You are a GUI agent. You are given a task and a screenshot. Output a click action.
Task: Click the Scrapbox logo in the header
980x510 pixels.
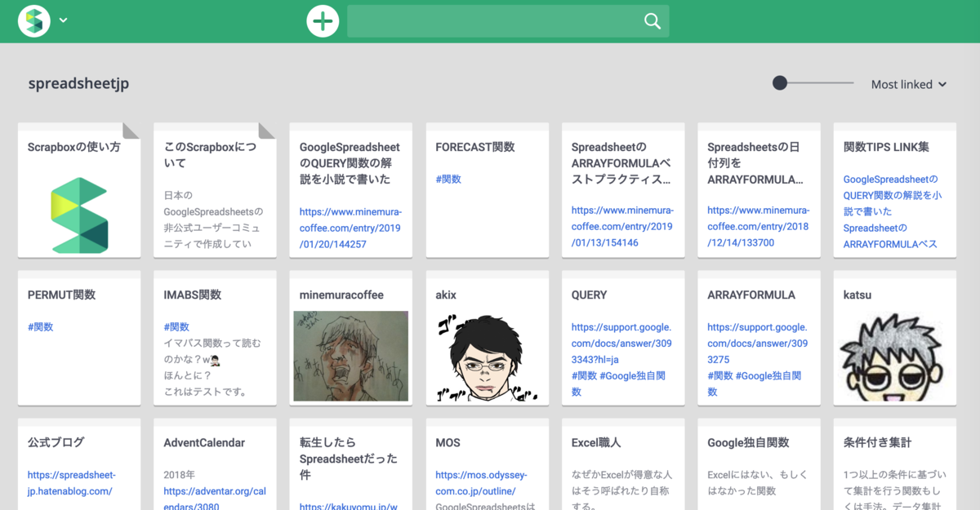tap(34, 21)
